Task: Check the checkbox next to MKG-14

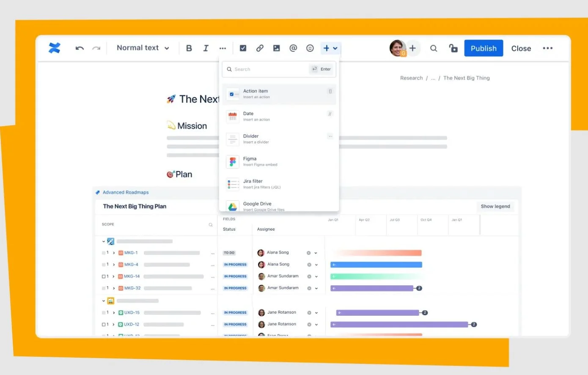Action: [103, 276]
